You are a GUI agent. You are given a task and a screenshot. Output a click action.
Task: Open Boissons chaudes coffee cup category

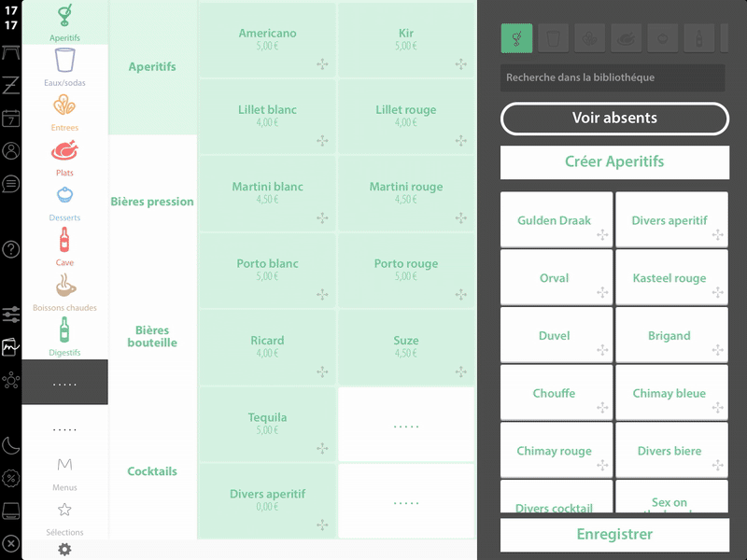click(x=64, y=292)
